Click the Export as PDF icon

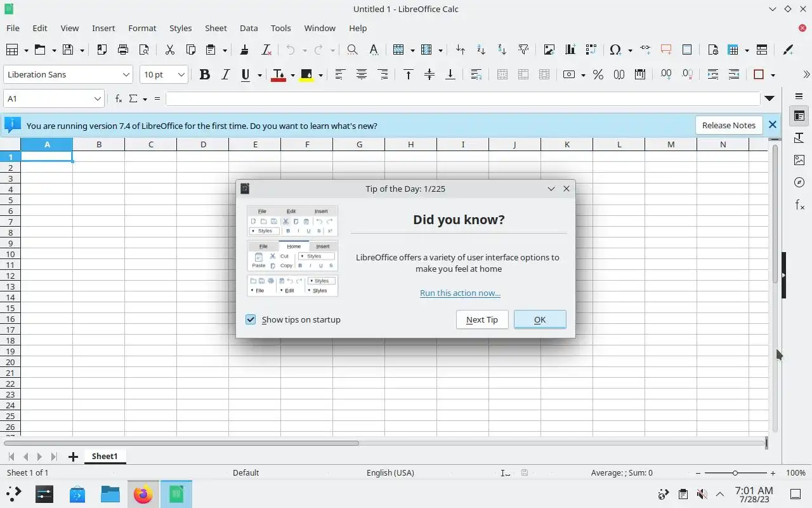click(101, 50)
